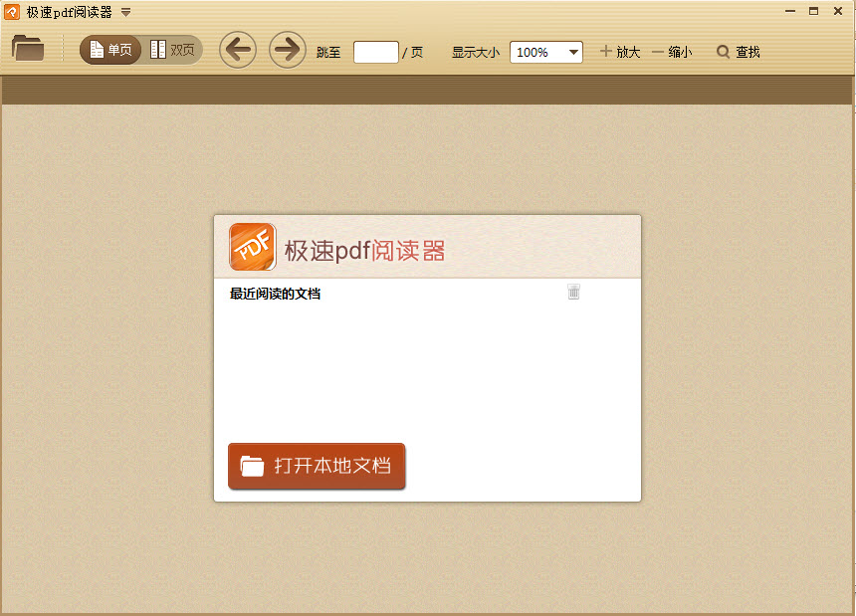Screen dimensions: 856x616
Task: Open 查找 search with the magnifier icon
Action: pos(724,52)
